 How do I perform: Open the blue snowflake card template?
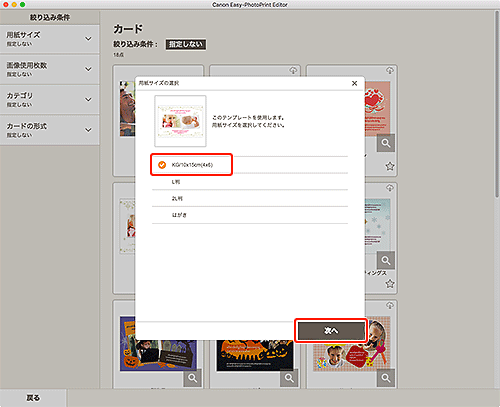pos(378,226)
